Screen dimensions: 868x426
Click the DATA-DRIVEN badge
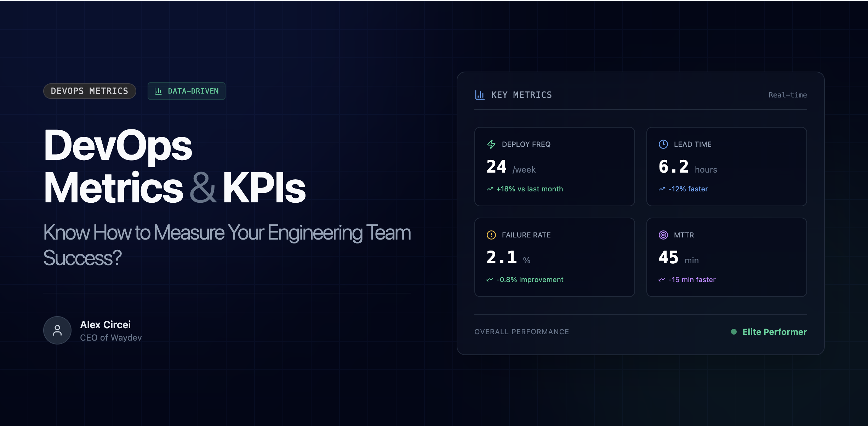187,91
